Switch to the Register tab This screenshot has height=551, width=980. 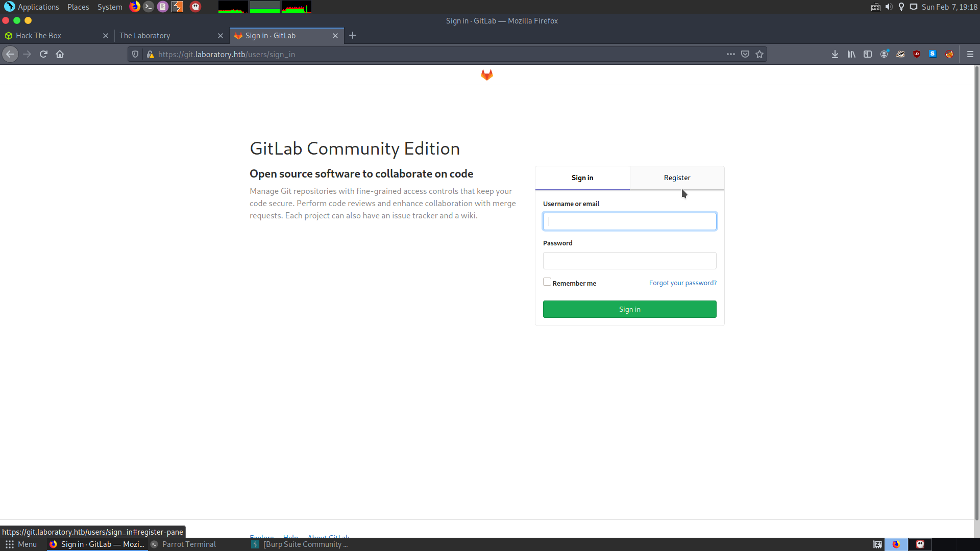pyautogui.click(x=677, y=178)
